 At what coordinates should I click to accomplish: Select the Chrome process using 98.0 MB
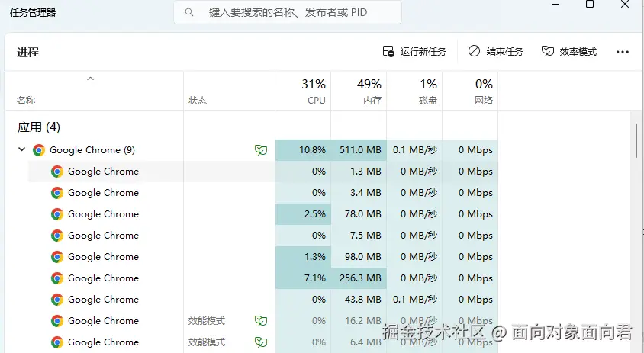[x=262, y=256]
